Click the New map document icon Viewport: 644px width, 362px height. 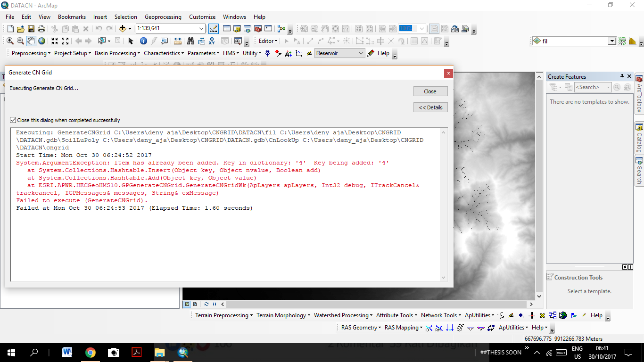[10, 29]
